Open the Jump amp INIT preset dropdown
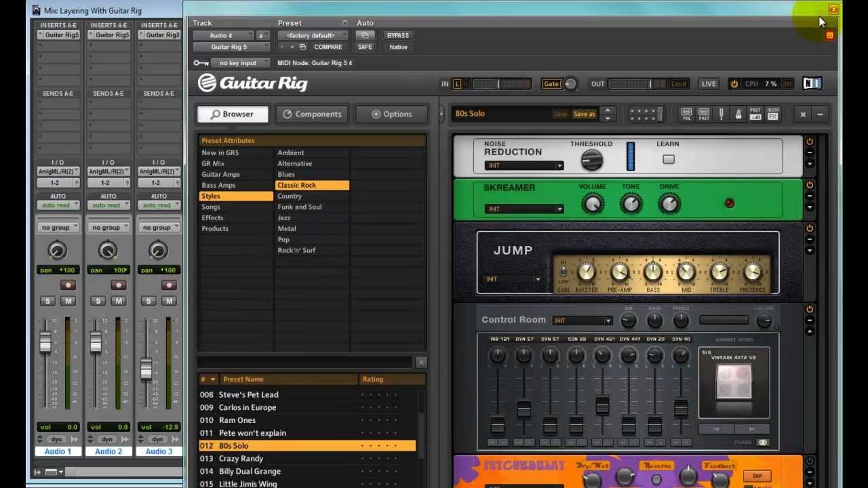This screenshot has height=488, width=868. click(x=513, y=279)
